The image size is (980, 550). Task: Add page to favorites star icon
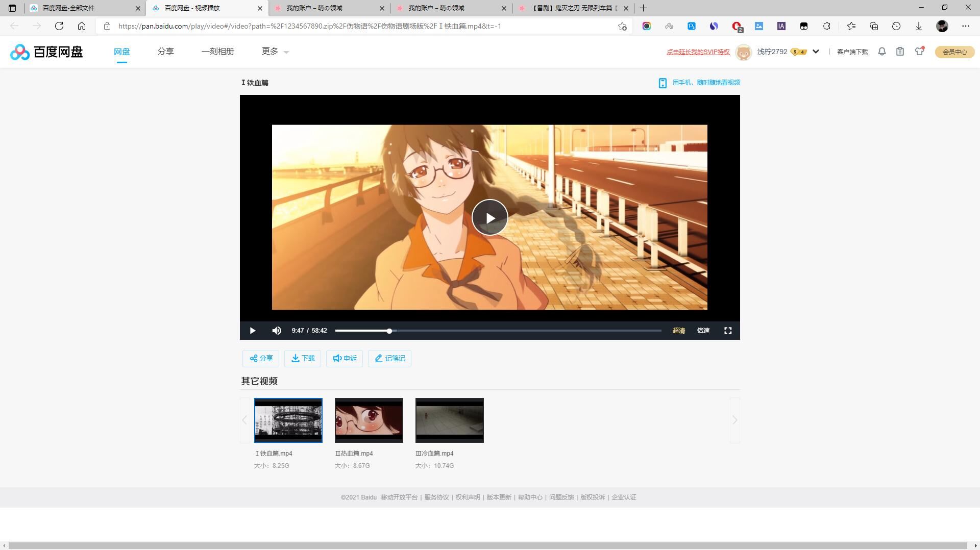622,26
